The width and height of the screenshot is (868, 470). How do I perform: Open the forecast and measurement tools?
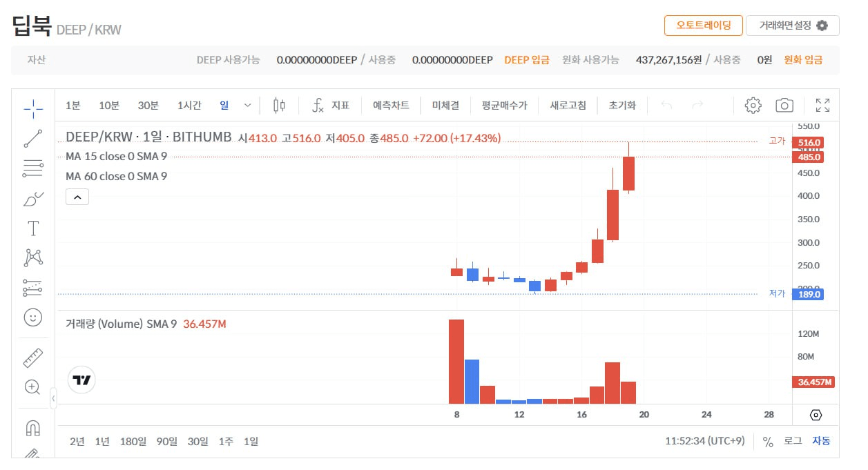point(32,288)
